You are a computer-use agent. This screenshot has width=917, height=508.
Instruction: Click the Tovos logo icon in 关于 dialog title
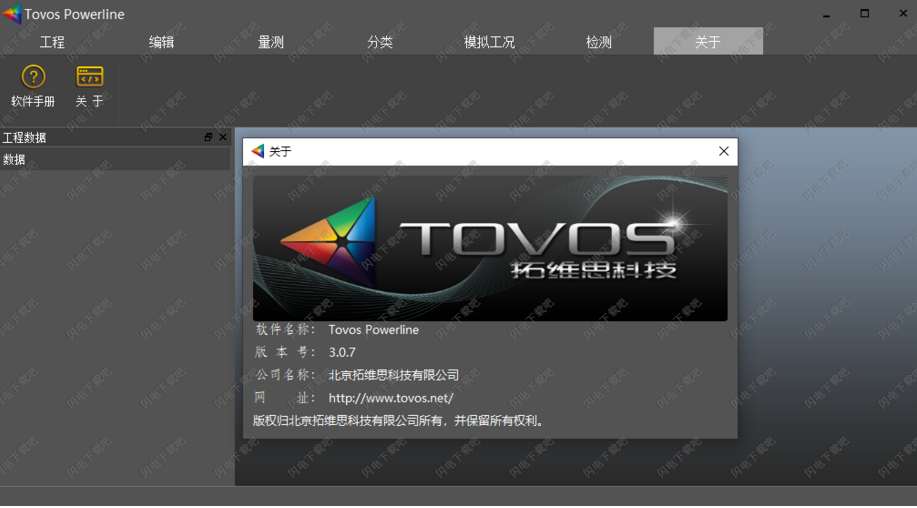[x=257, y=151]
